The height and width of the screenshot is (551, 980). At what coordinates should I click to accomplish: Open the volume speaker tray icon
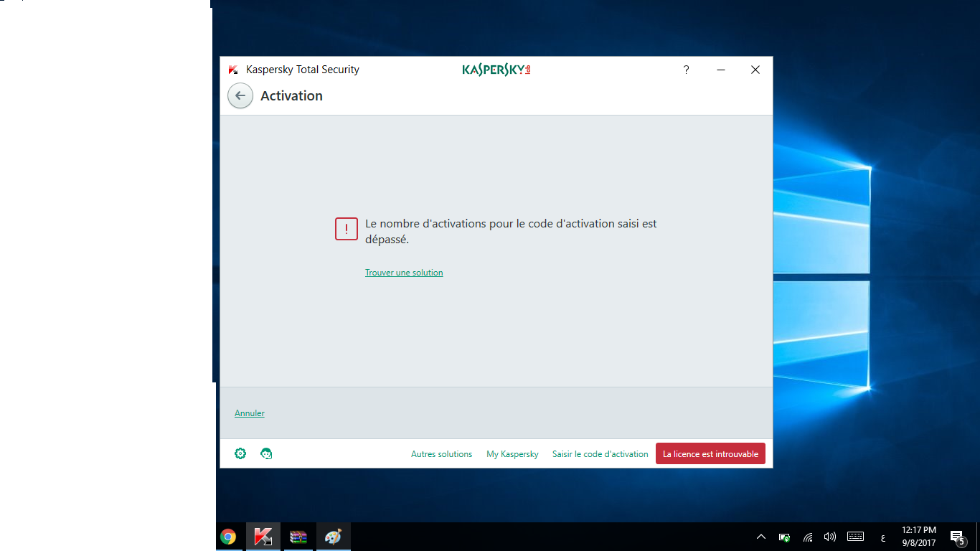tap(830, 537)
